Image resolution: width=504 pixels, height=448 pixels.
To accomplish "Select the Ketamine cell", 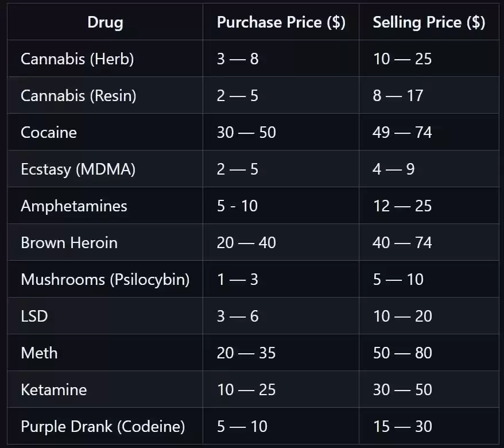I will point(54,389).
